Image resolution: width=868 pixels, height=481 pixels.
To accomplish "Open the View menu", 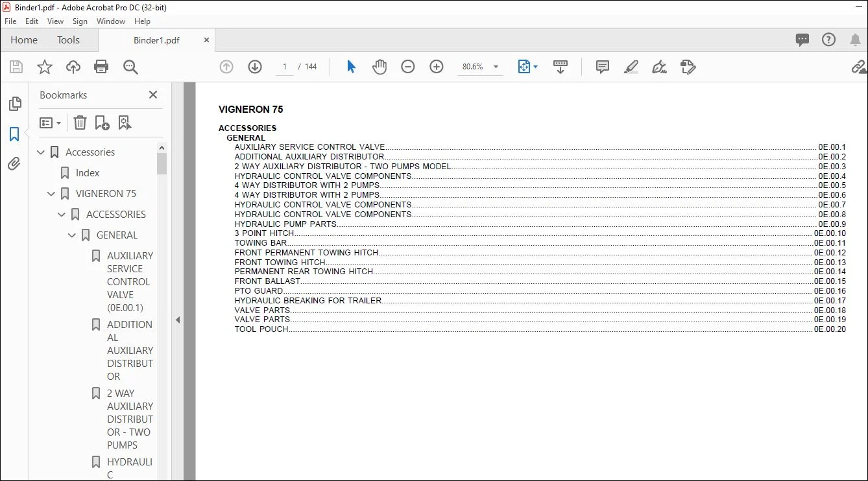I will pyautogui.click(x=55, y=21).
